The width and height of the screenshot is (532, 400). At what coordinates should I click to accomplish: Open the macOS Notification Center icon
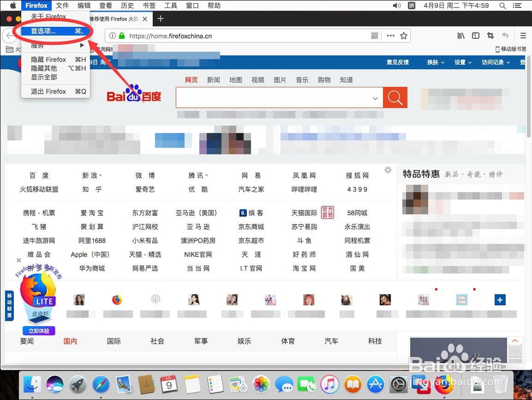click(x=517, y=5)
